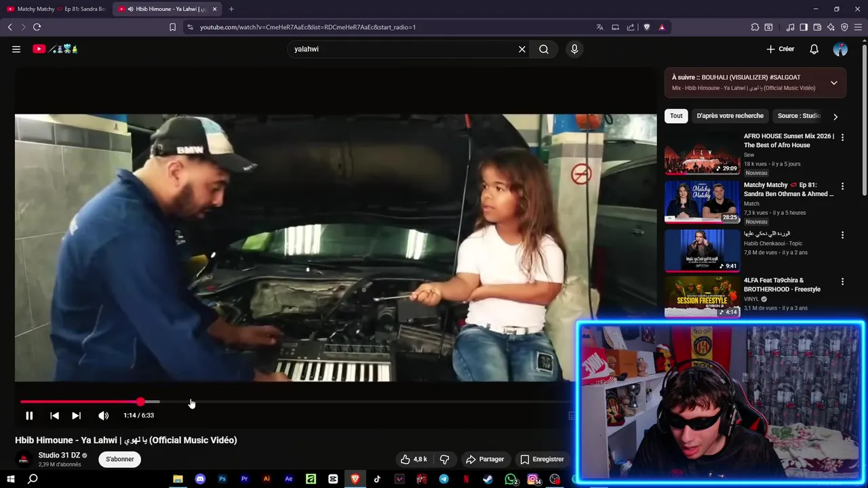
Task: Navigate back in browser
Action: point(9,27)
